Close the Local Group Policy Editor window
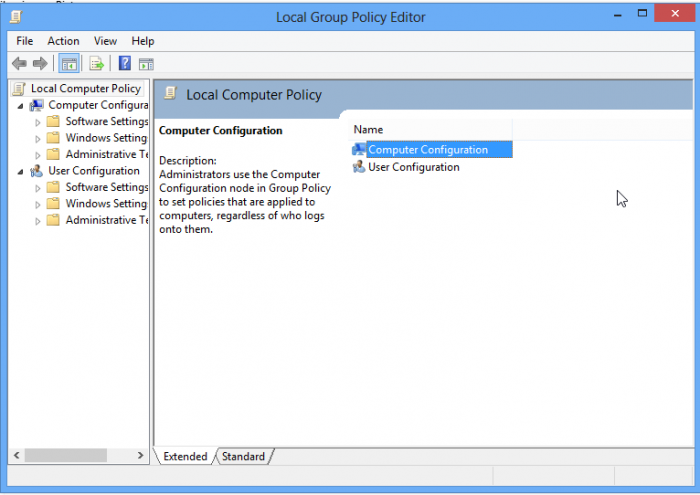This screenshot has width=700, height=495. 675,13
